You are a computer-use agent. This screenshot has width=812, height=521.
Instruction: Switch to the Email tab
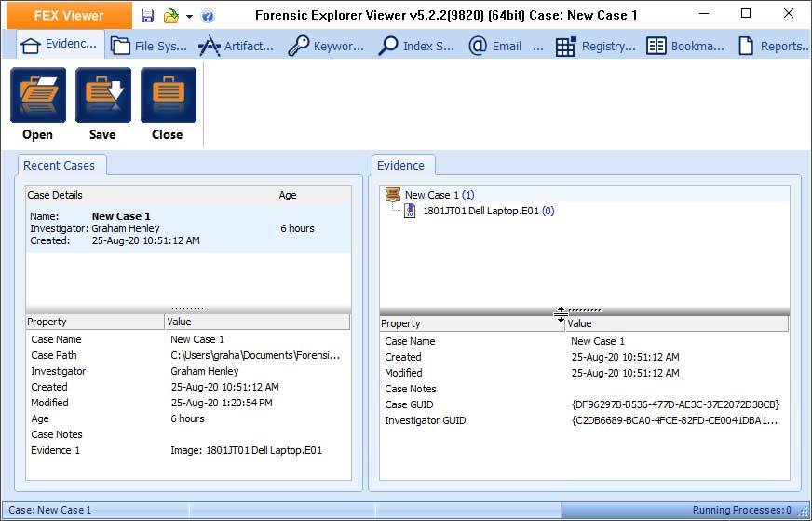pos(505,46)
